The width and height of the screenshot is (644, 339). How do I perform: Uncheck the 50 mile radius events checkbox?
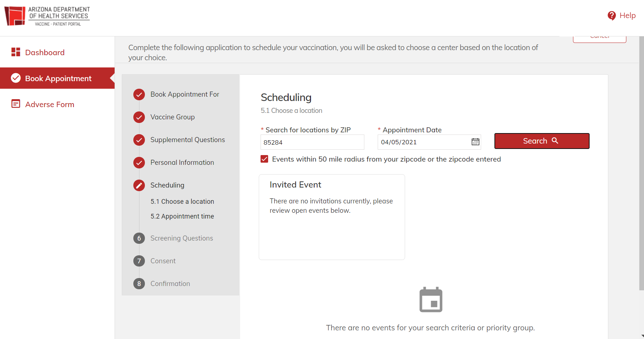[x=265, y=159]
